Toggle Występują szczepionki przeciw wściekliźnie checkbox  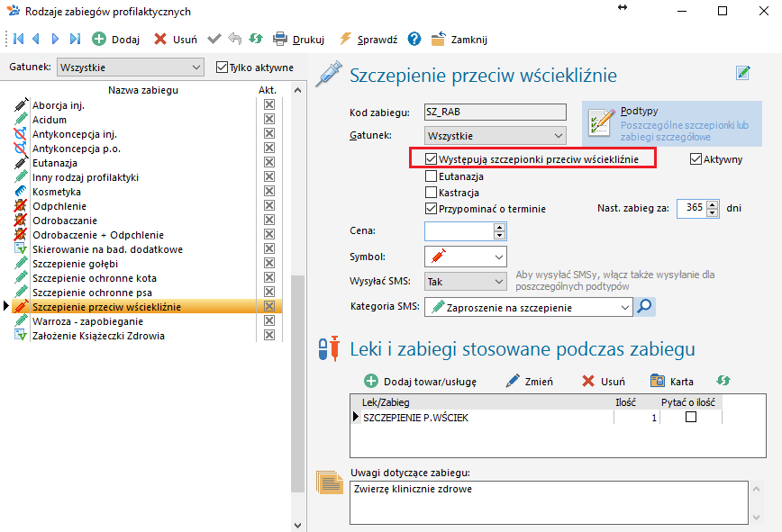[431, 159]
